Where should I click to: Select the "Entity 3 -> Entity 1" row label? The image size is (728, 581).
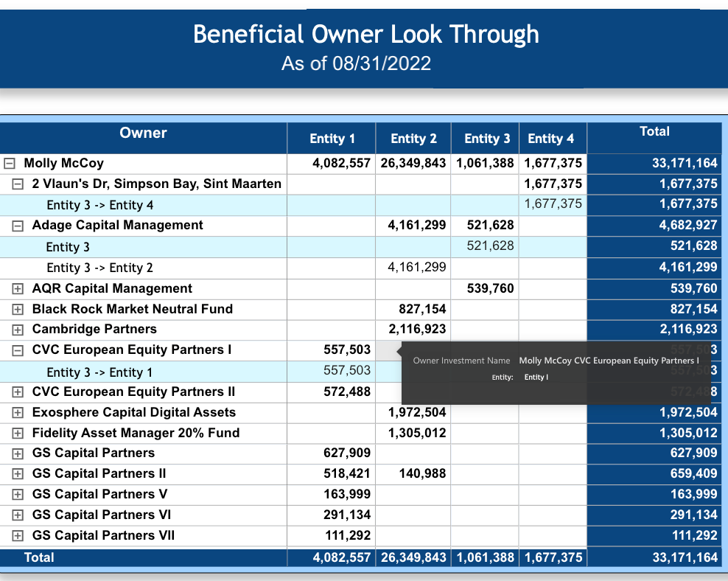pos(99,372)
